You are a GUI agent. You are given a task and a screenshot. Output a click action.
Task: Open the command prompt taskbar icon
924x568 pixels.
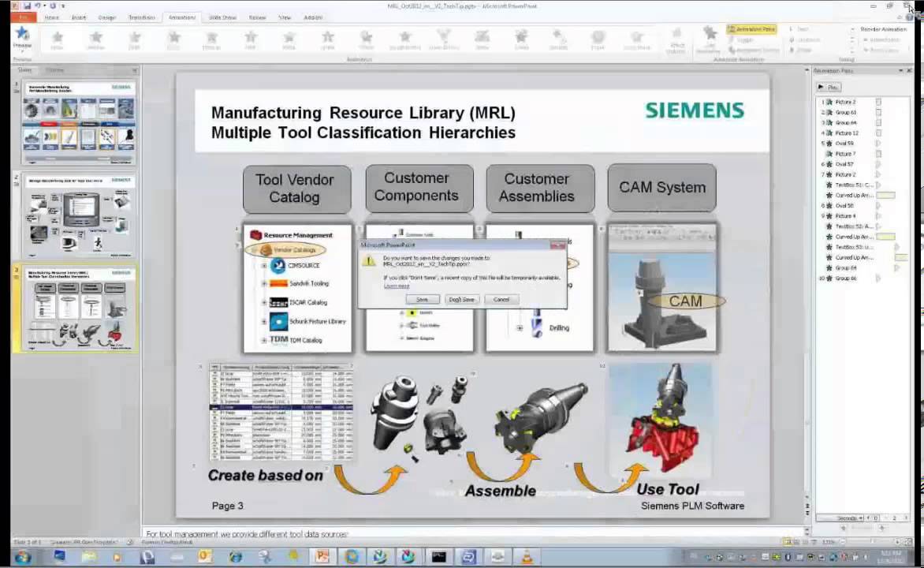[x=439, y=556]
